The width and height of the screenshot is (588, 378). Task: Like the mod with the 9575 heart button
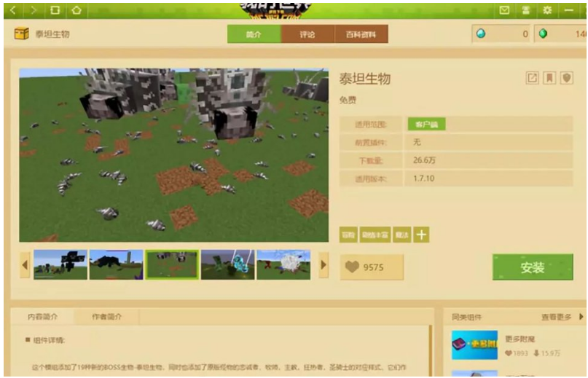point(372,267)
